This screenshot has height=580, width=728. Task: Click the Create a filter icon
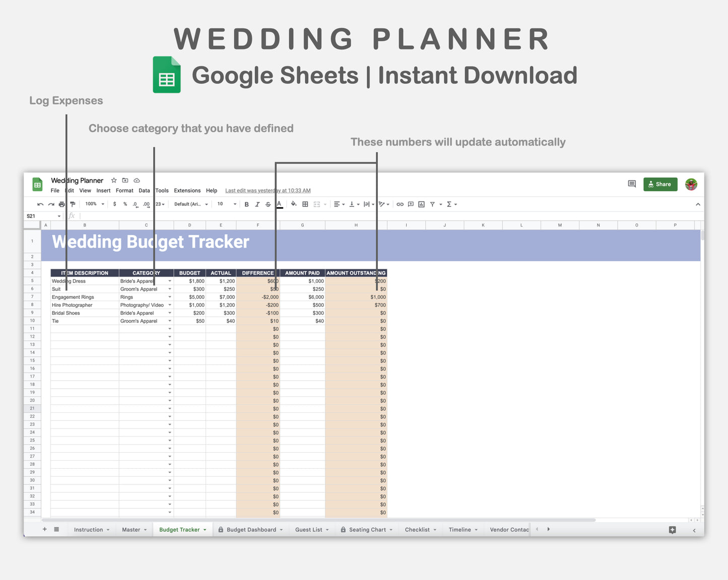432,204
